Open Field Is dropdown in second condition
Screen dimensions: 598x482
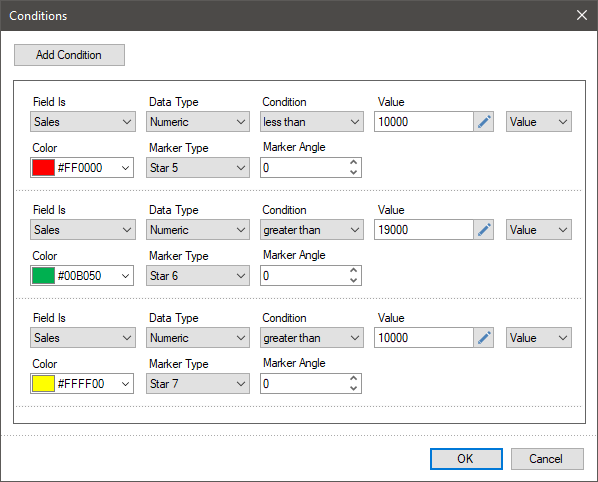(83, 230)
